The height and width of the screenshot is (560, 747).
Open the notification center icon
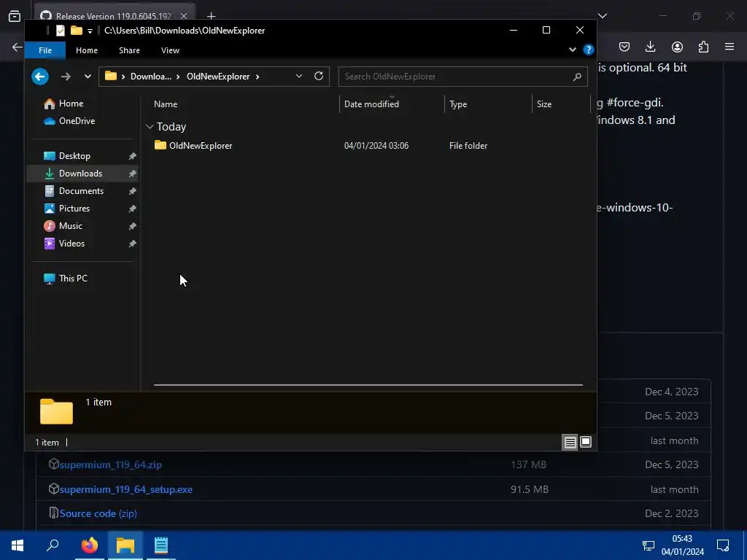[x=723, y=545]
